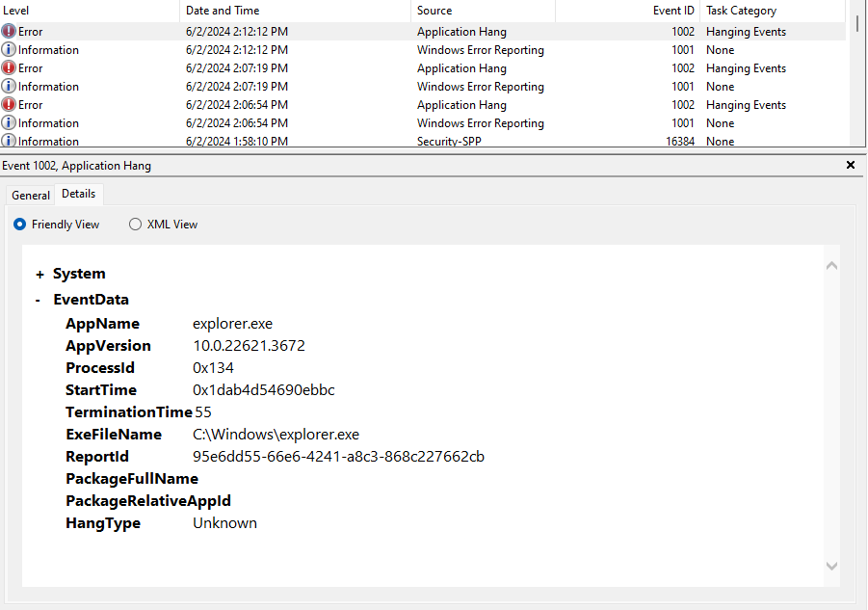This screenshot has height=610, width=868.
Task: Collapse the EventData node
Action: click(38, 300)
